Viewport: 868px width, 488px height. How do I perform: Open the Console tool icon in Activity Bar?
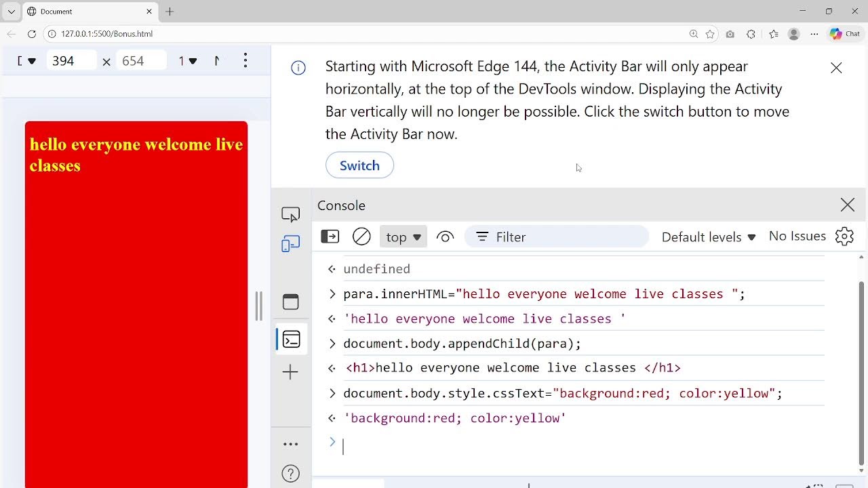click(x=292, y=340)
